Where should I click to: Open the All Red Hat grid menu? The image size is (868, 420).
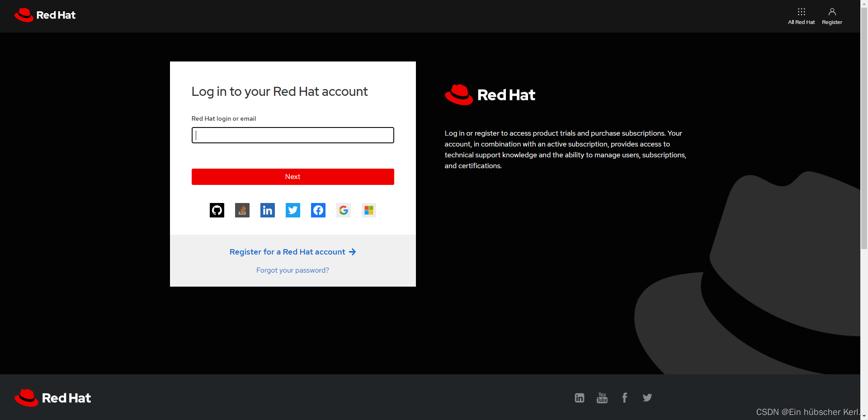coord(801,16)
